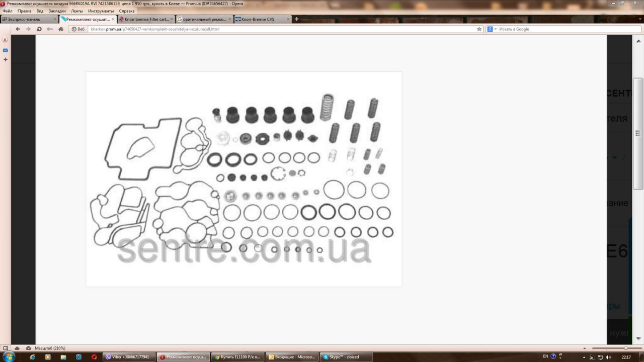Viewport: 644px width, 362px height.
Task: Click the Opera Turbo icon in status bar
Action: click(x=28, y=348)
